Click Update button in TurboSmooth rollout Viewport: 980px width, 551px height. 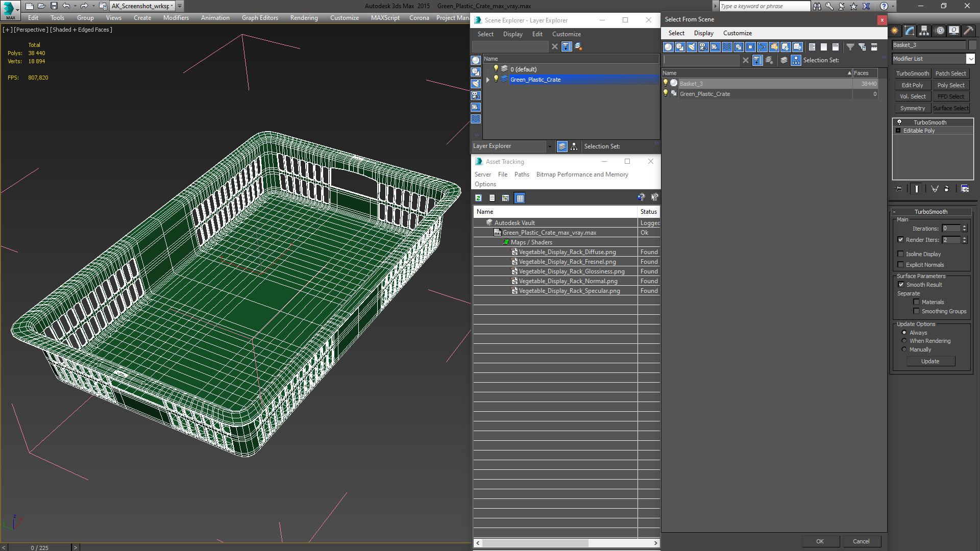click(930, 361)
